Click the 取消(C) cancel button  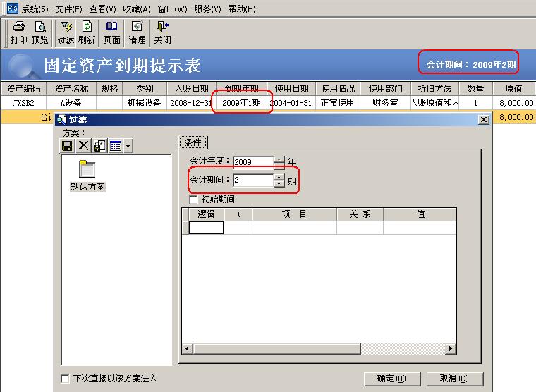(455, 379)
